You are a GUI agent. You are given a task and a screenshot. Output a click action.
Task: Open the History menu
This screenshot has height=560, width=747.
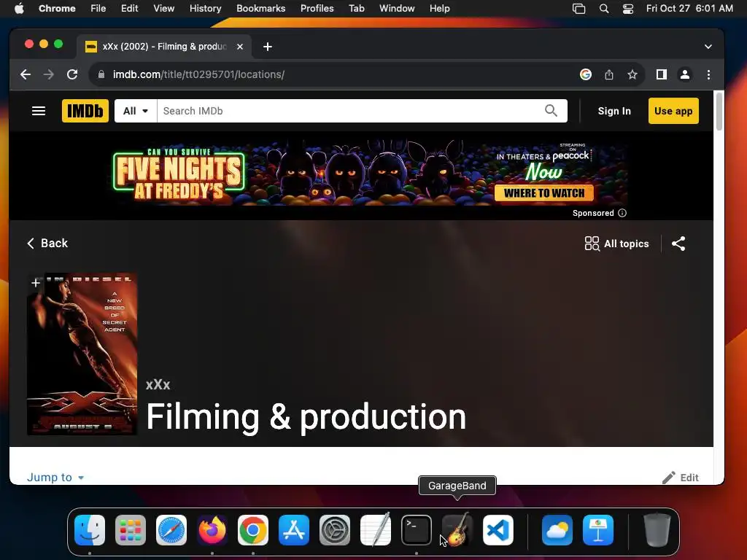pyautogui.click(x=205, y=8)
